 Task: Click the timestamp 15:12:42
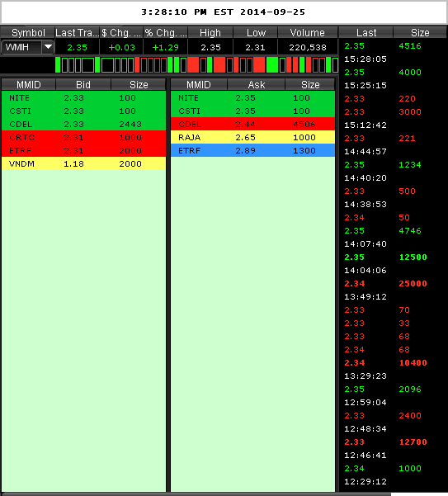point(365,125)
